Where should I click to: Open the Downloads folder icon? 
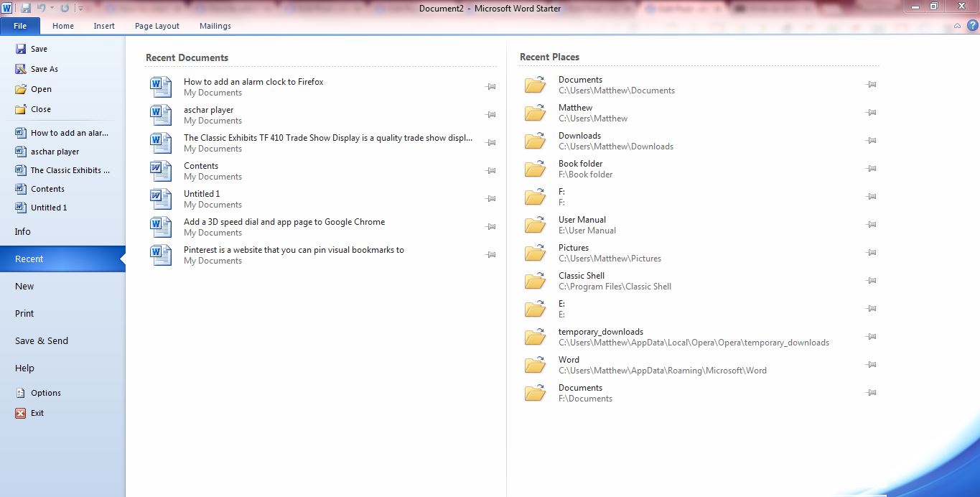pyautogui.click(x=535, y=141)
